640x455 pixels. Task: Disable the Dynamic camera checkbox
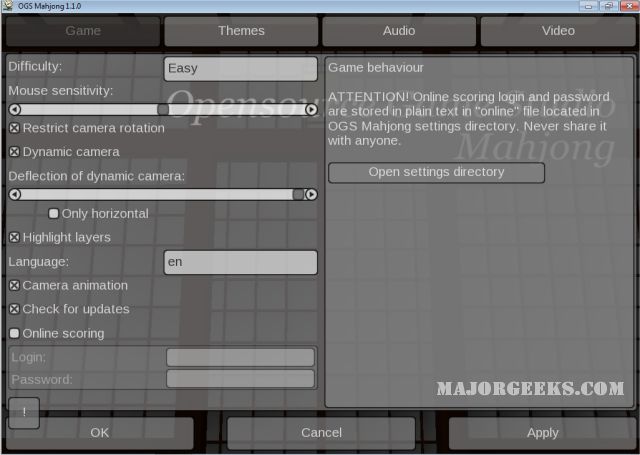click(x=14, y=152)
